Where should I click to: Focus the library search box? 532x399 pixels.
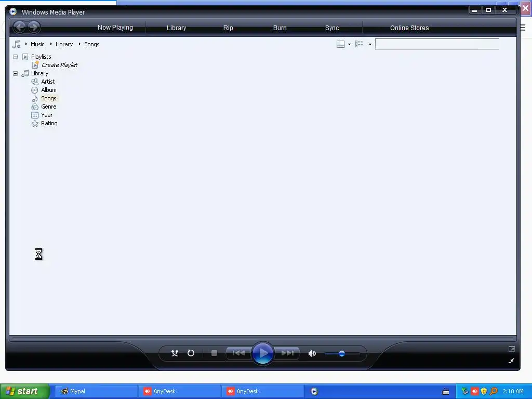pyautogui.click(x=437, y=44)
